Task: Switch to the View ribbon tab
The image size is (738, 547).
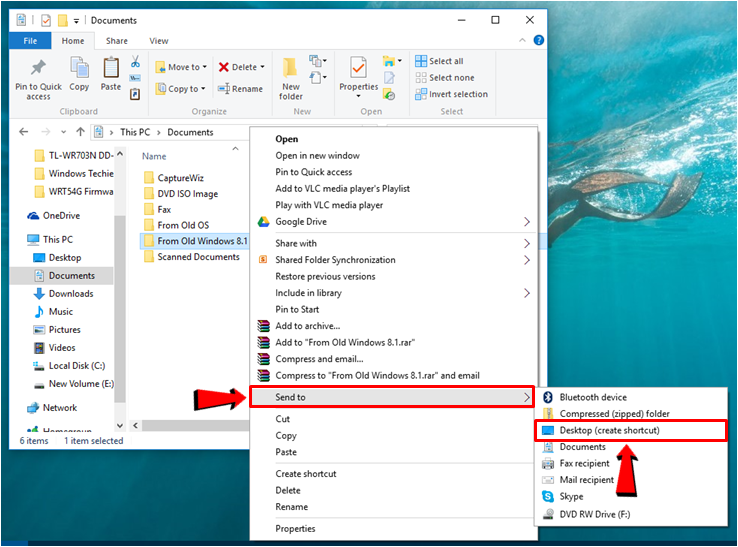Action: click(x=159, y=41)
